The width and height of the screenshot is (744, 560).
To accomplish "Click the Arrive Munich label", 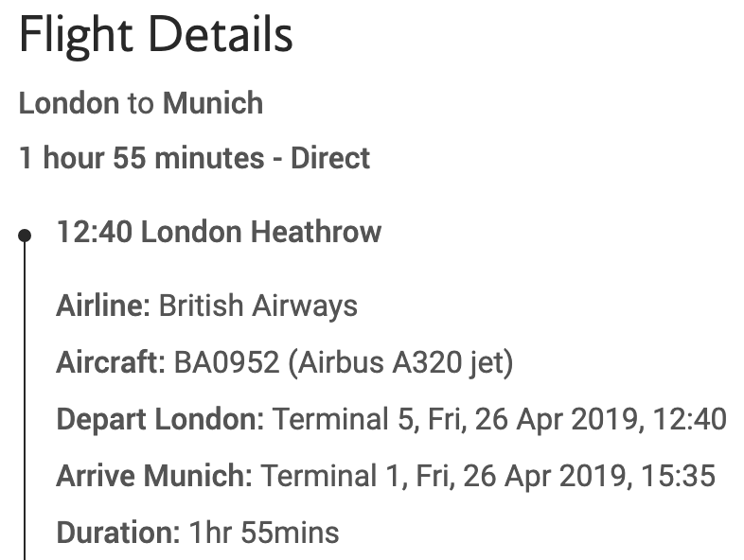I will tap(154, 476).
